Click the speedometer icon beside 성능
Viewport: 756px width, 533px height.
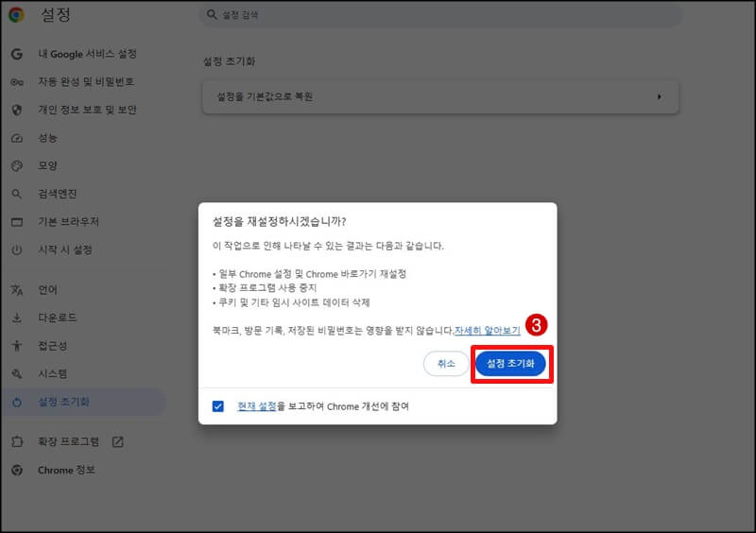pyautogui.click(x=17, y=138)
